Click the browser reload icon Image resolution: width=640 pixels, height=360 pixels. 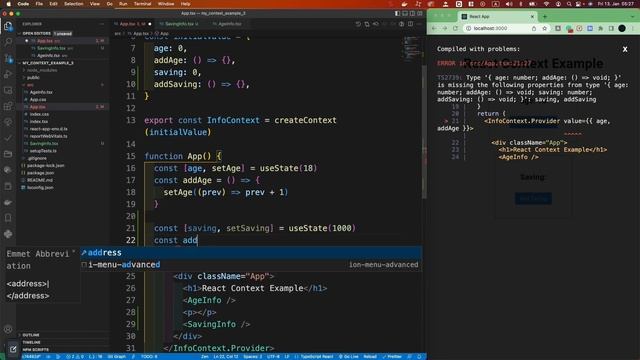(456, 29)
